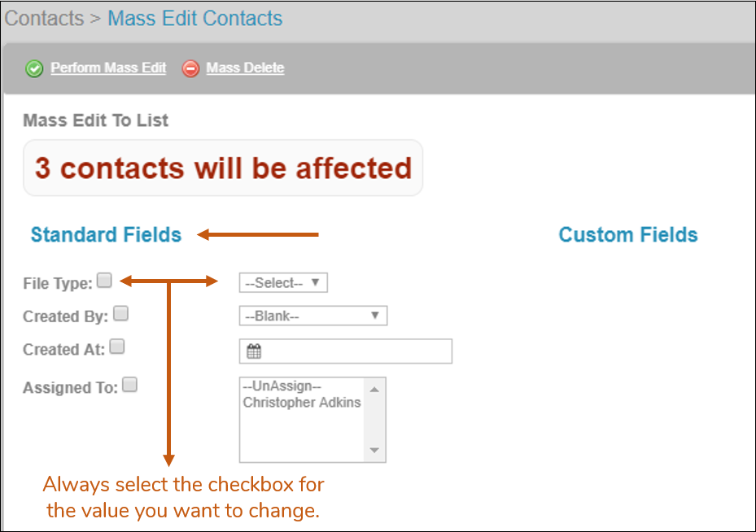Select the Standard Fields tab
Screen dimensions: 756x532
click(x=106, y=234)
